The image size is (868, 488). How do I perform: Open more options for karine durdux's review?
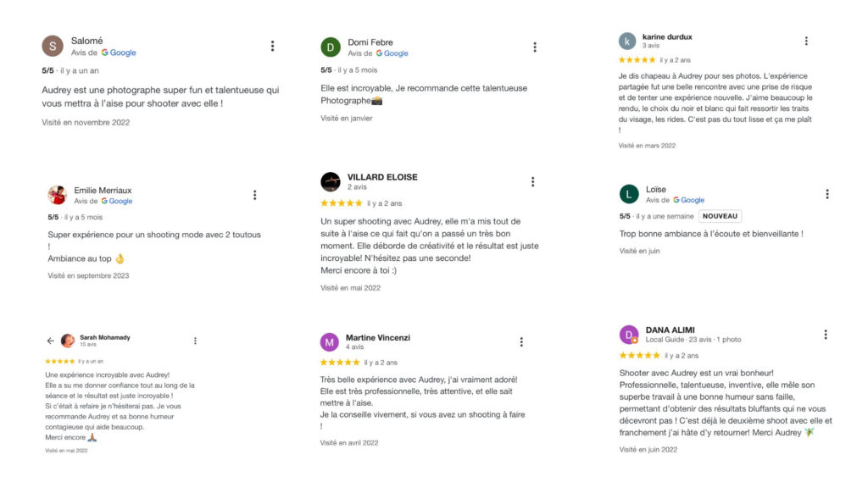click(x=806, y=41)
